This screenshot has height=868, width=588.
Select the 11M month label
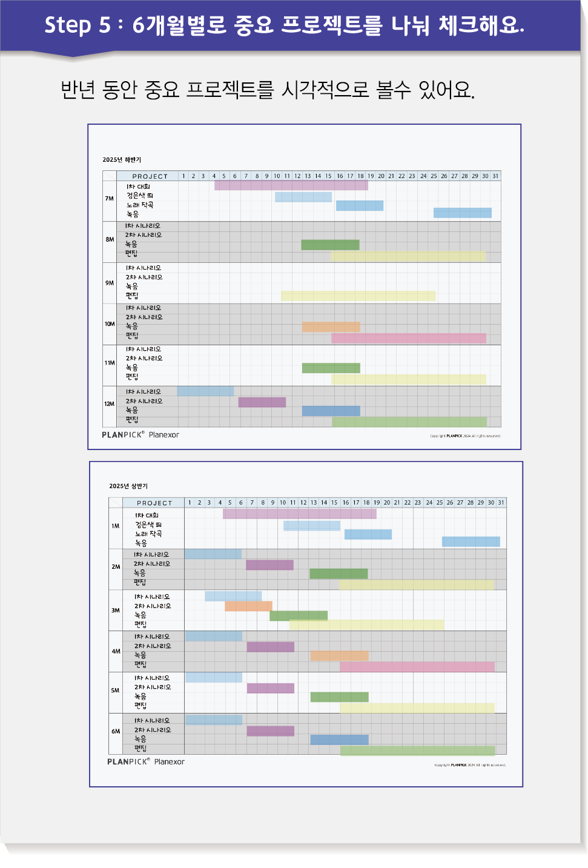pos(110,363)
